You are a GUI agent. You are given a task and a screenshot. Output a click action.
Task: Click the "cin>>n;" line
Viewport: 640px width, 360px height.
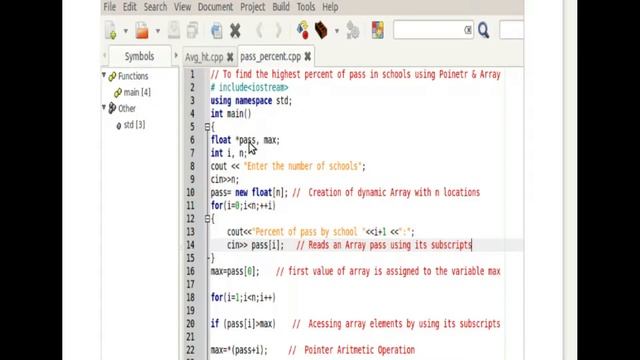tap(225, 180)
